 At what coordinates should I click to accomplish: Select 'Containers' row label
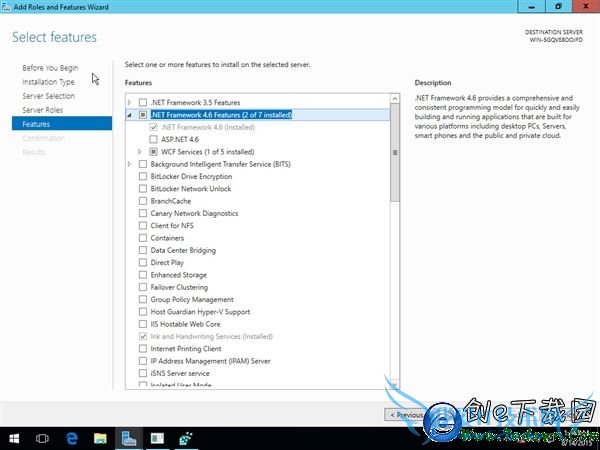tap(167, 238)
